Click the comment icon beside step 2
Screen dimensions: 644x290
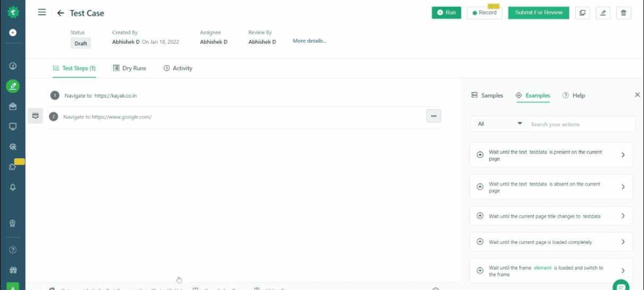pos(35,116)
